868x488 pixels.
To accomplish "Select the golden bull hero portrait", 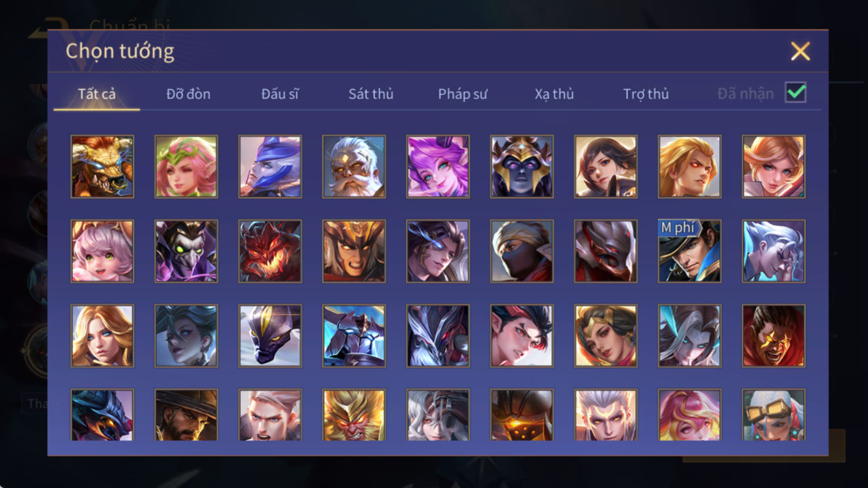I will 102,166.
